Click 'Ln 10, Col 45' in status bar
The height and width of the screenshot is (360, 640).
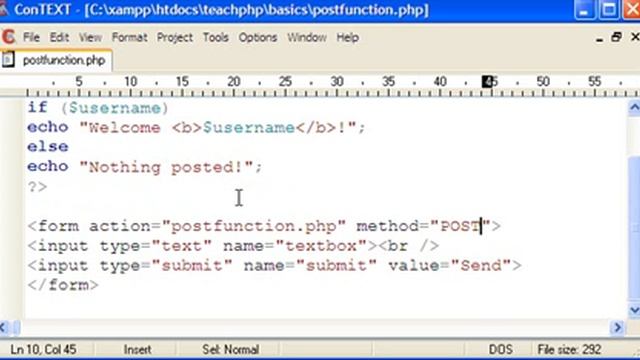click(43, 350)
